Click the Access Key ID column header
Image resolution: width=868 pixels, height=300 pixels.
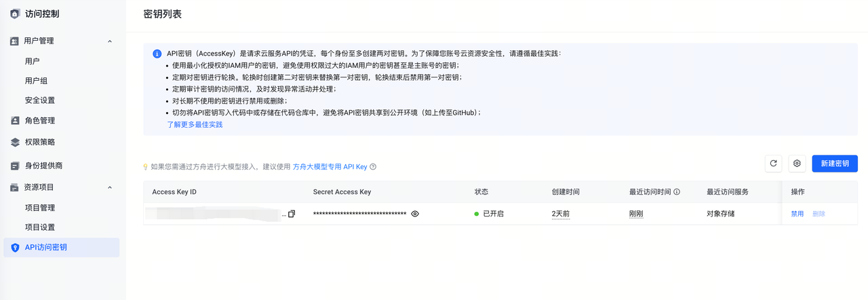point(174,192)
